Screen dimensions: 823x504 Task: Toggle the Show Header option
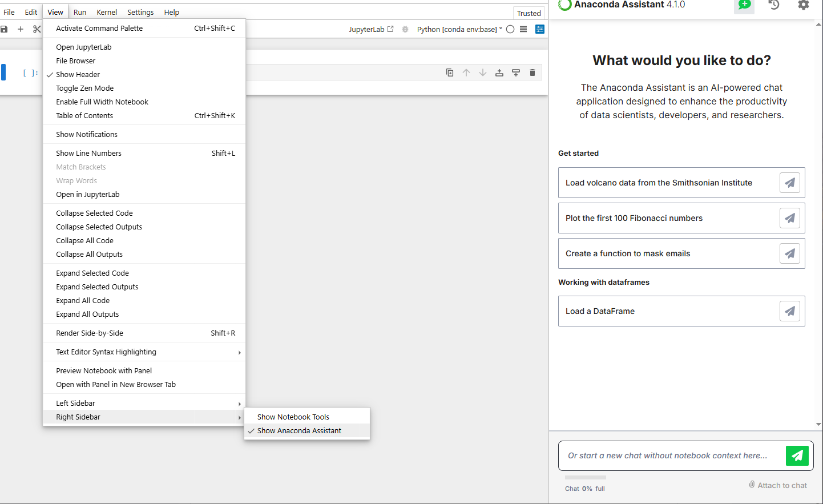(x=78, y=75)
